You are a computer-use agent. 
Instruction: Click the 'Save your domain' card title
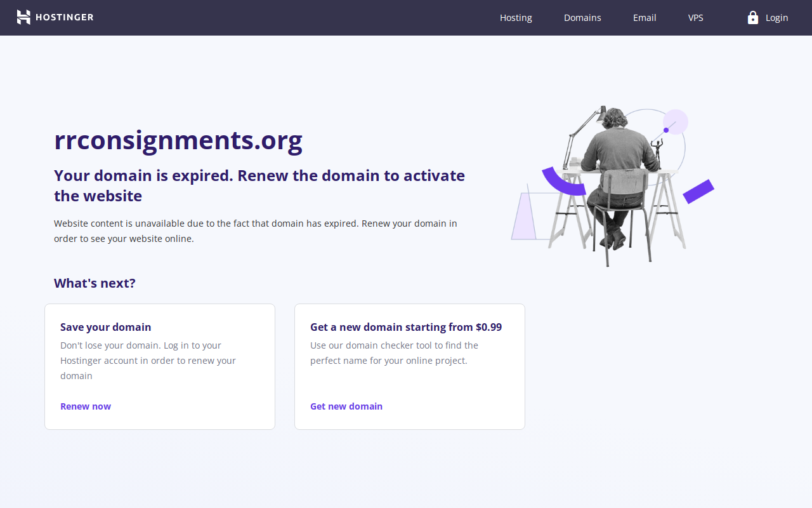pyautogui.click(x=106, y=327)
